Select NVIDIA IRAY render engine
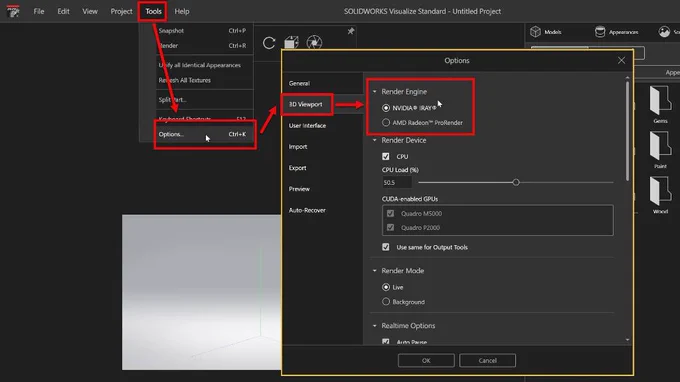This screenshot has width=680, height=382. coord(386,108)
